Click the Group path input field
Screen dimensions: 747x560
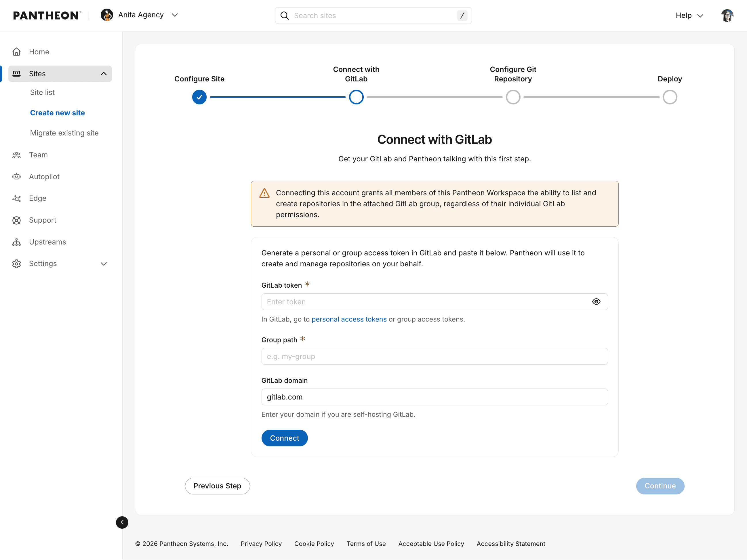(x=434, y=356)
